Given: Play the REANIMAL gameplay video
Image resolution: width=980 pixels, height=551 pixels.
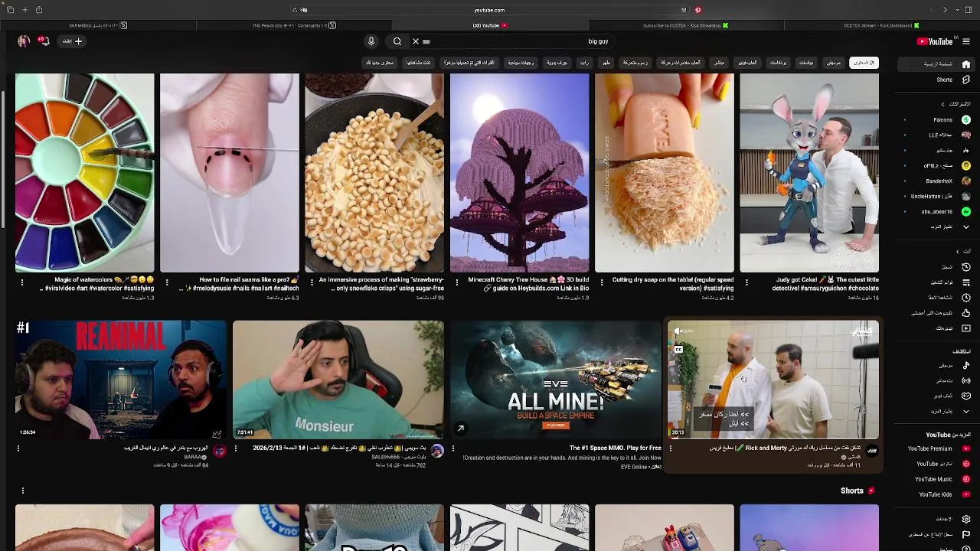Looking at the screenshot, I should (x=121, y=380).
